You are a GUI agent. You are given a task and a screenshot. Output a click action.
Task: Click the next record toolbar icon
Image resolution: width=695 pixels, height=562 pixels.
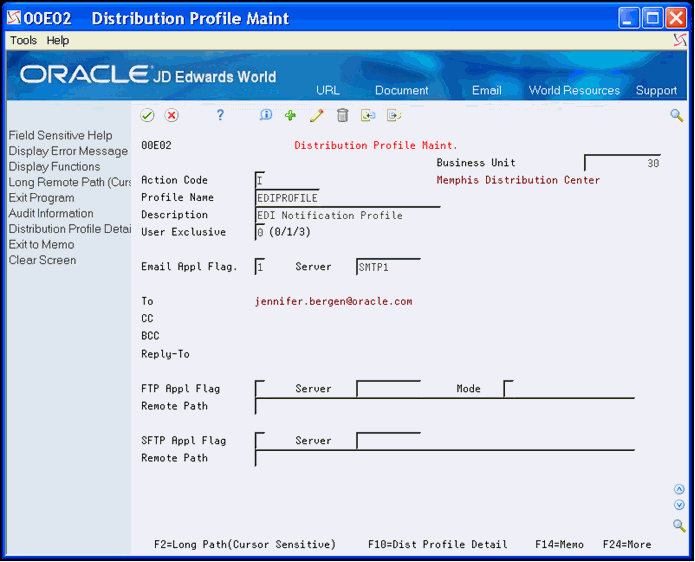pyautogui.click(x=394, y=116)
